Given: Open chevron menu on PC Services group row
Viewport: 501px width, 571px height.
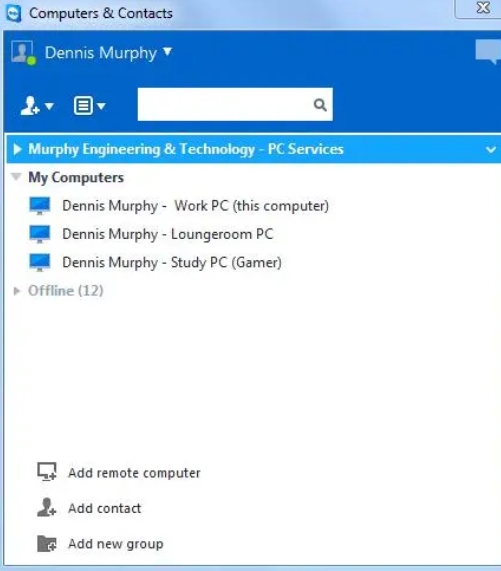Looking at the screenshot, I should point(491,149).
